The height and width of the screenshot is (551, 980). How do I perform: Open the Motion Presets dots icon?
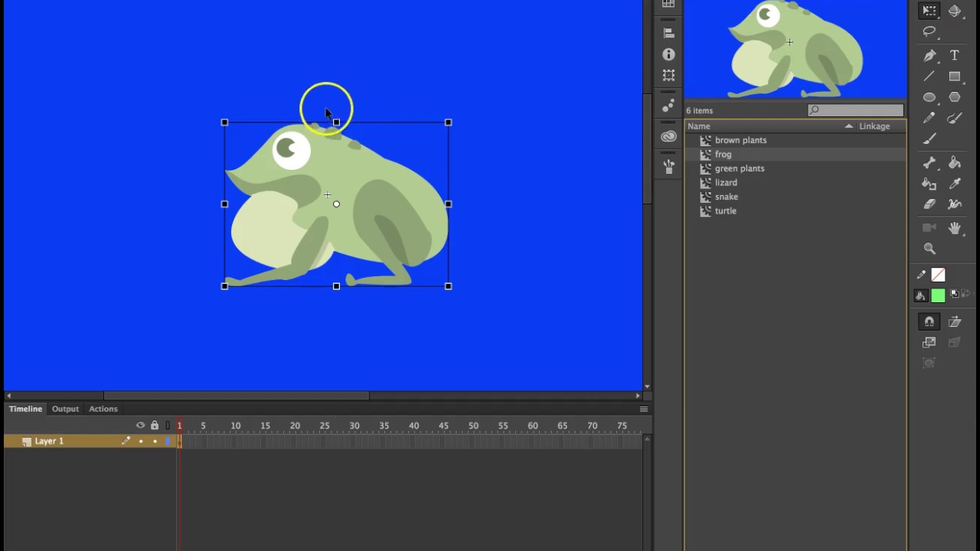tap(668, 105)
